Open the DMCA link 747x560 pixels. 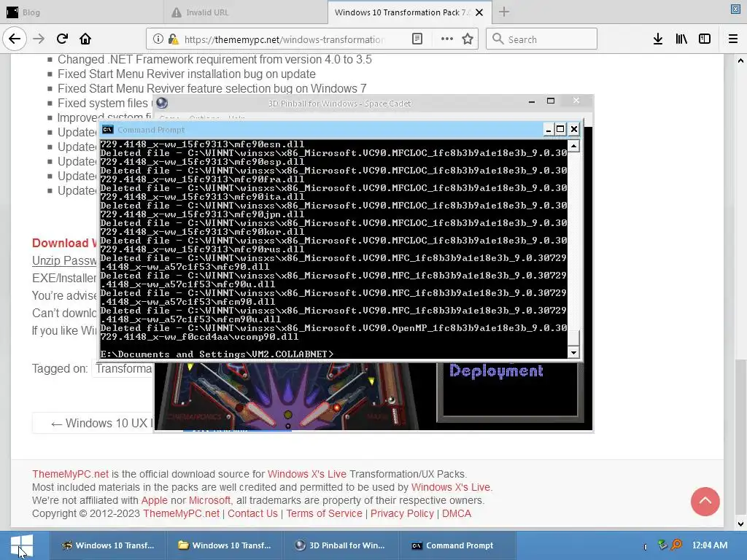pyautogui.click(x=457, y=513)
